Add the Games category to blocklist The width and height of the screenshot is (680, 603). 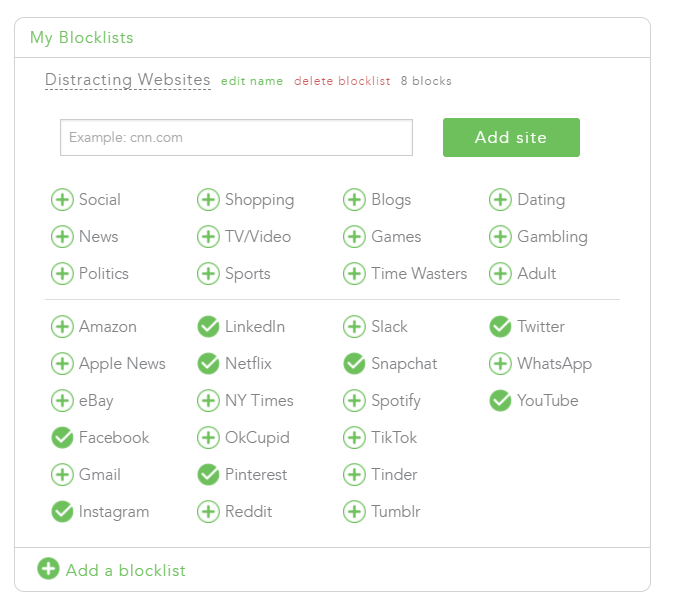(354, 237)
